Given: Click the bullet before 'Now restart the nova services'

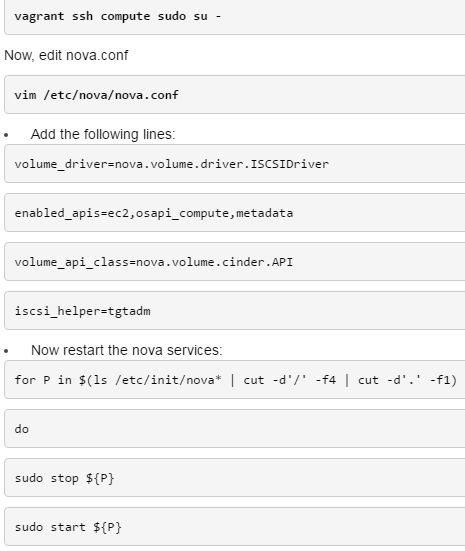Looking at the screenshot, I should click(6, 351).
